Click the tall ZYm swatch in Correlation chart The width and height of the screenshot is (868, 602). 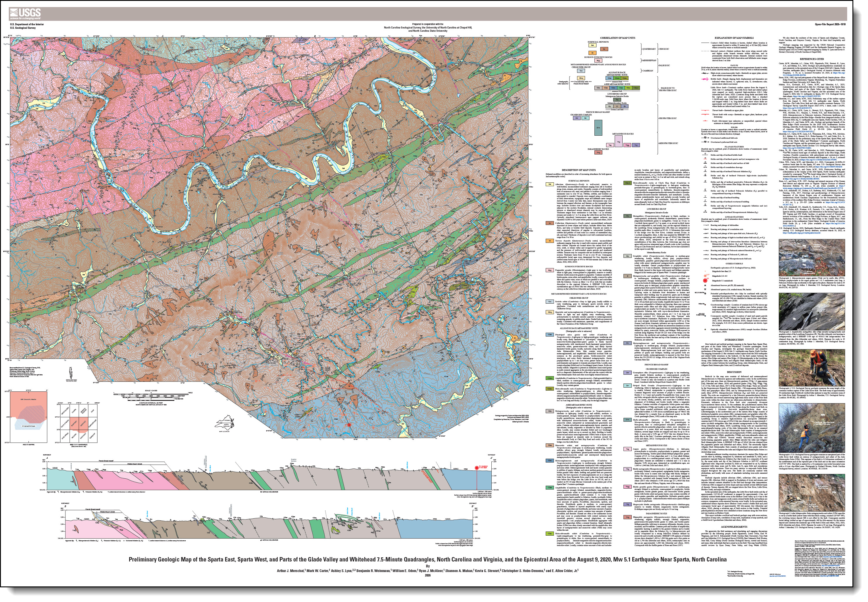pyautogui.click(x=598, y=127)
